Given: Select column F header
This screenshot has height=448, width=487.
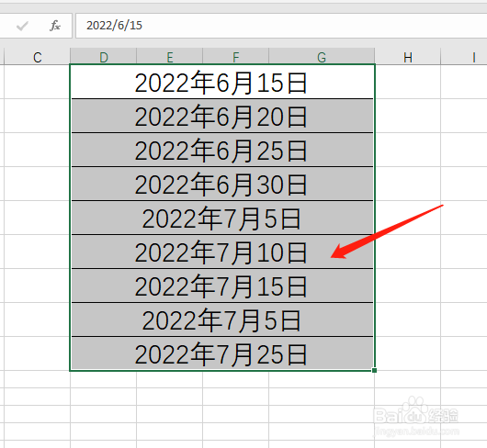Looking at the screenshot, I should pyautogui.click(x=236, y=57).
